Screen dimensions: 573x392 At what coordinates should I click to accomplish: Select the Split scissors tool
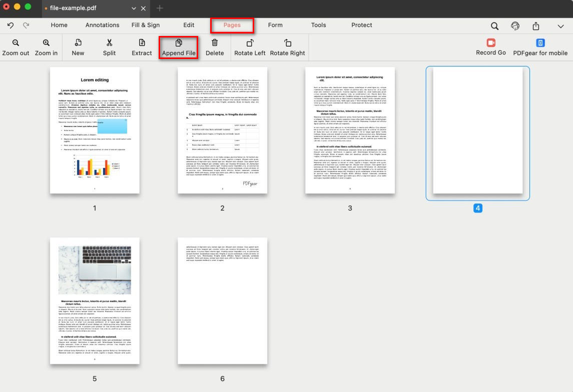(x=109, y=43)
